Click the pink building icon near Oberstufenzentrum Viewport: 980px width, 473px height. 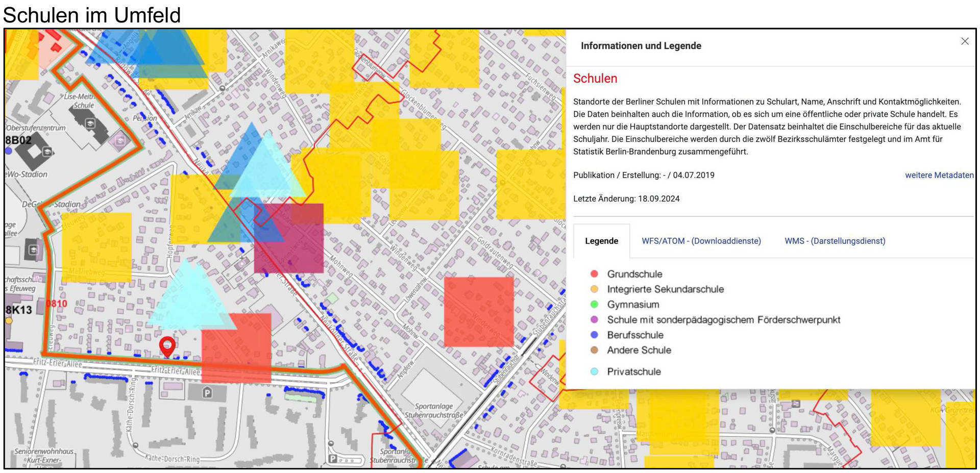click(x=120, y=140)
